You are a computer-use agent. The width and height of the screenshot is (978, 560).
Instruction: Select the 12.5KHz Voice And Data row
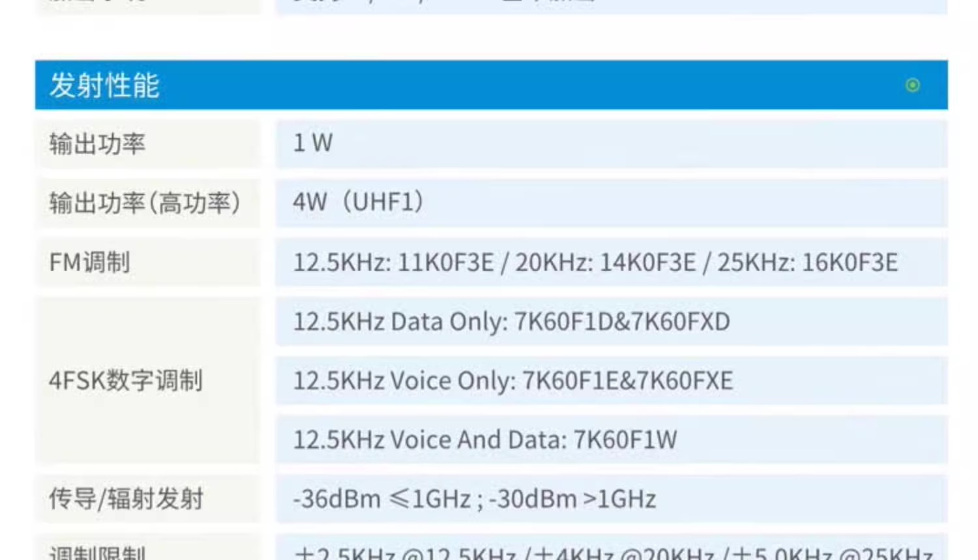[485, 440]
